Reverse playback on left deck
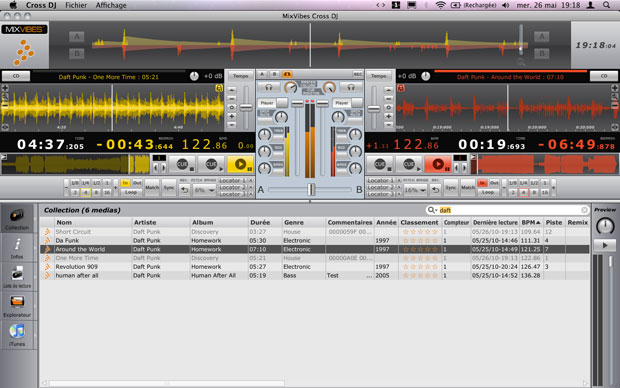Image resolution: width=620 pixels, height=388 pixels. click(185, 190)
